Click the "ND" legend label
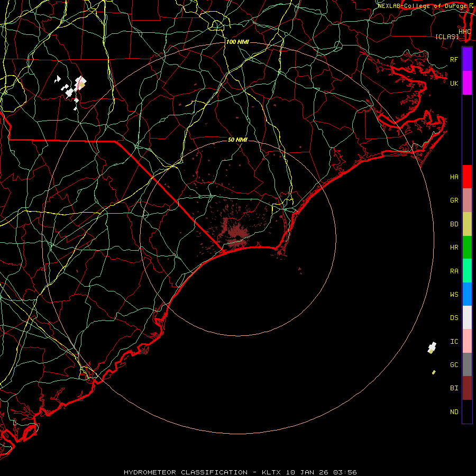 [454, 412]
